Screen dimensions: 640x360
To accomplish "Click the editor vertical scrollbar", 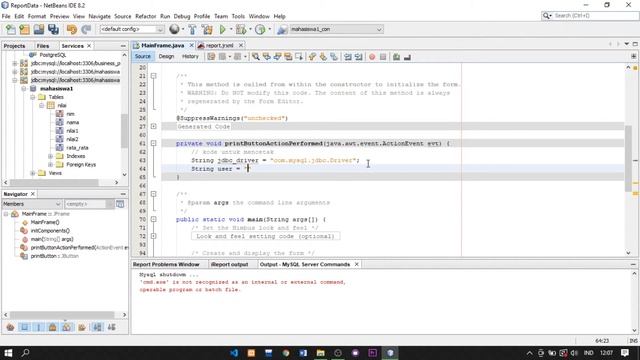I will [628, 159].
